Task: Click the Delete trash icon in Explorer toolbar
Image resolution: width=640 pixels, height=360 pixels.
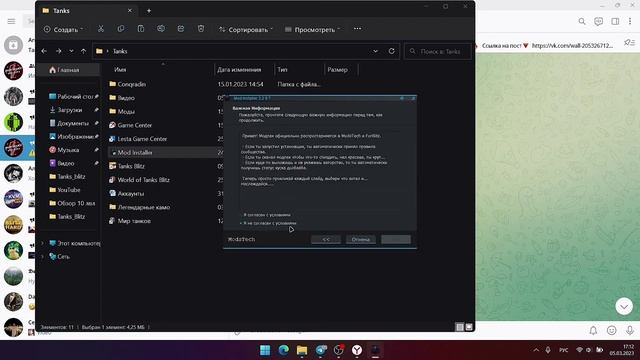Action: (x=201, y=29)
